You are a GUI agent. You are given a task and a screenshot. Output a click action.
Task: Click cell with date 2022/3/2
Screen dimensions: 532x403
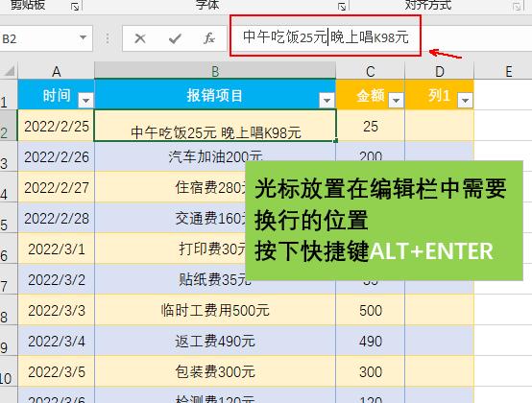click(57, 279)
